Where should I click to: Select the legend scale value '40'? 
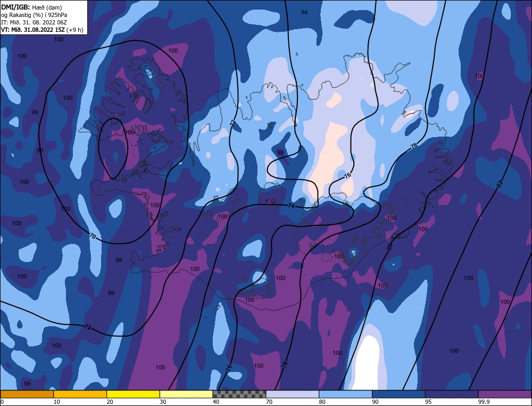(216, 402)
